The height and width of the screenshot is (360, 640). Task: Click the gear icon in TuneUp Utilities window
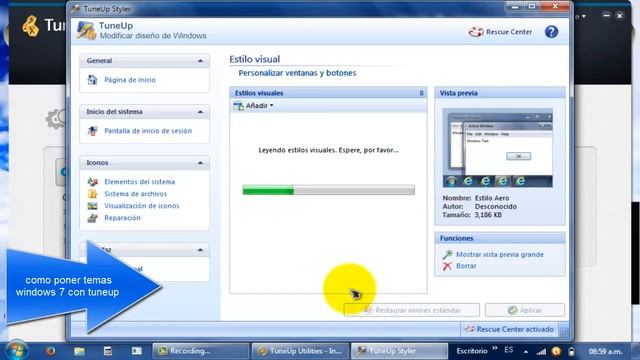(55, 119)
